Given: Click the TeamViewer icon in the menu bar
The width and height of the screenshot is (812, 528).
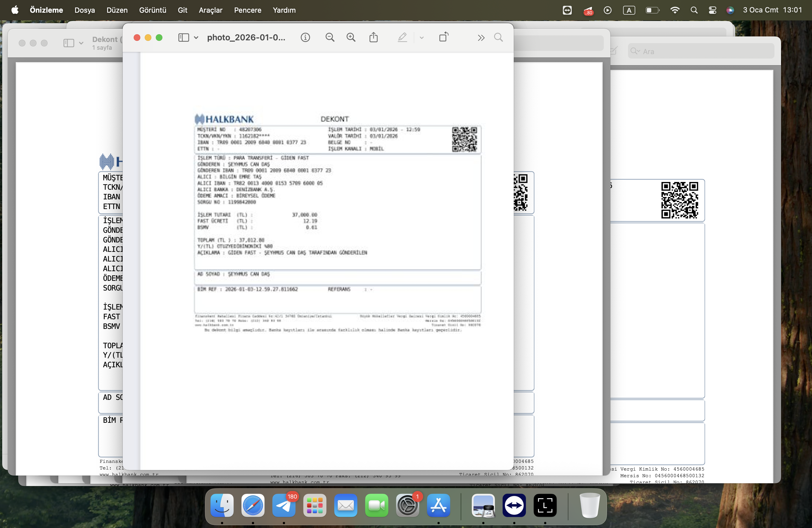Looking at the screenshot, I should point(567,10).
